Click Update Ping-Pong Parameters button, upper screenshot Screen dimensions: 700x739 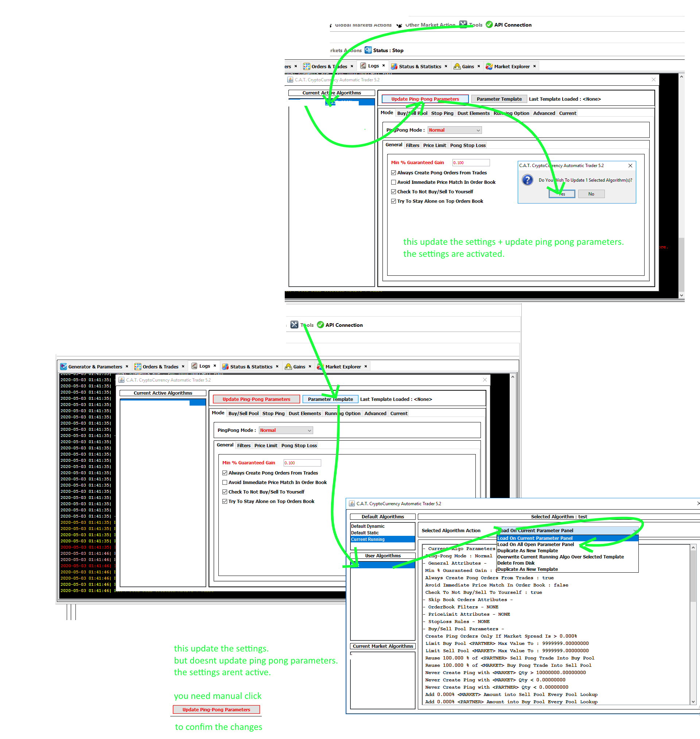[425, 99]
